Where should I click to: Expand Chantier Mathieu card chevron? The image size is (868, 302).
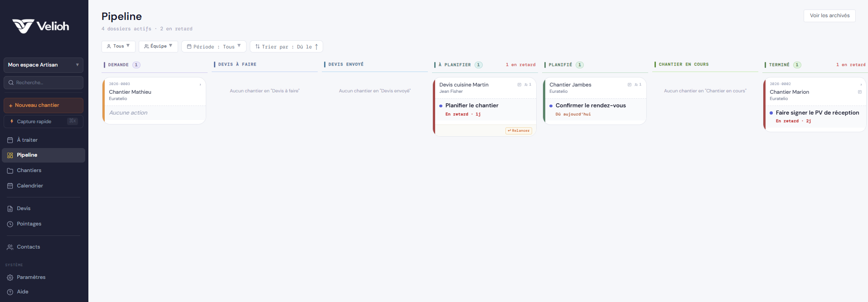click(200, 85)
